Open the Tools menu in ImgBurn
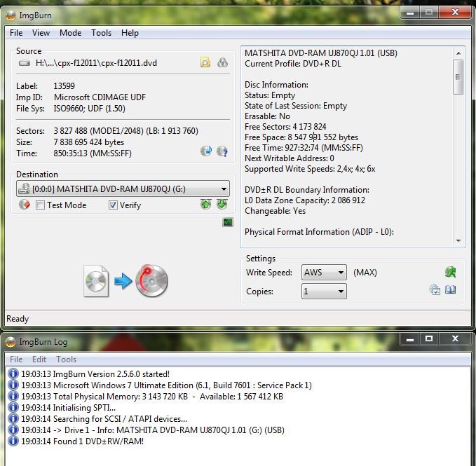The height and width of the screenshot is (466, 476). [102, 33]
